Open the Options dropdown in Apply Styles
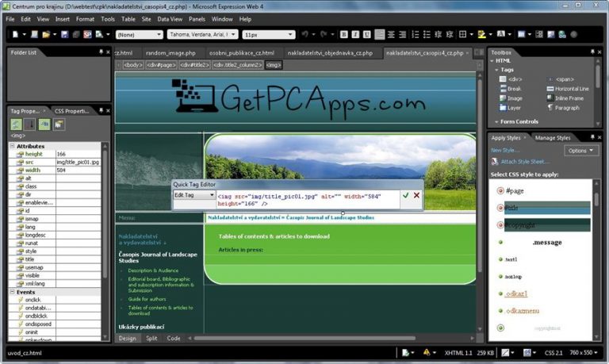609x364 pixels. [581, 151]
